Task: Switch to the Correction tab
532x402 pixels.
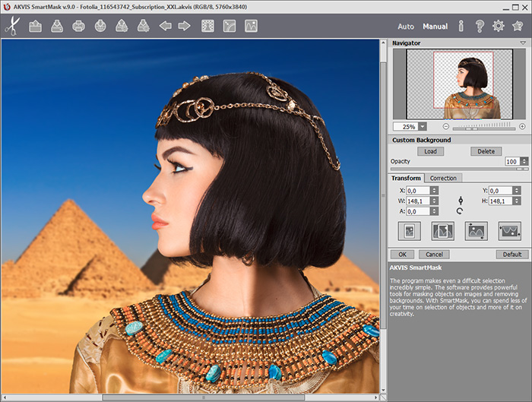Action: point(443,178)
